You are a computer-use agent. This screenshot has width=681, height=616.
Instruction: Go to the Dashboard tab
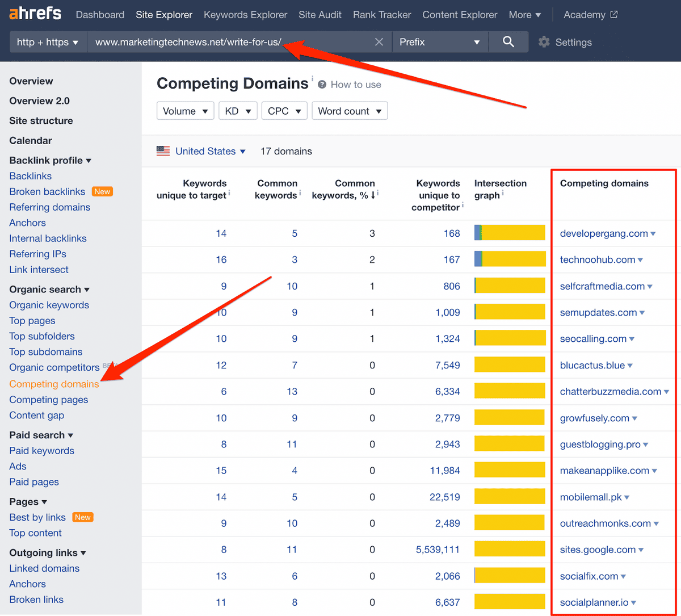[x=100, y=15]
